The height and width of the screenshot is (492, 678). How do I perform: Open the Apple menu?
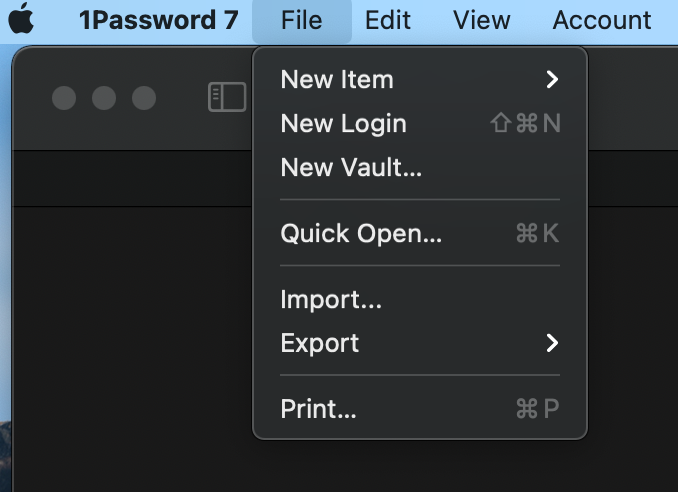[22, 19]
